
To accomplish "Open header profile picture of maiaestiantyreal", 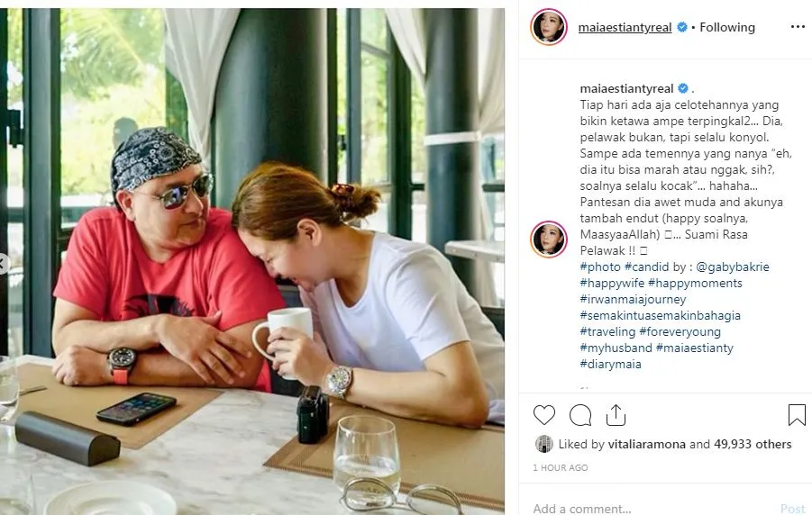I will 549,27.
